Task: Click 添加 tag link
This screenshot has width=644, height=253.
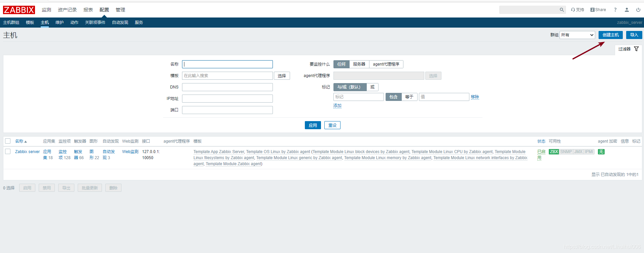Action: click(337, 106)
